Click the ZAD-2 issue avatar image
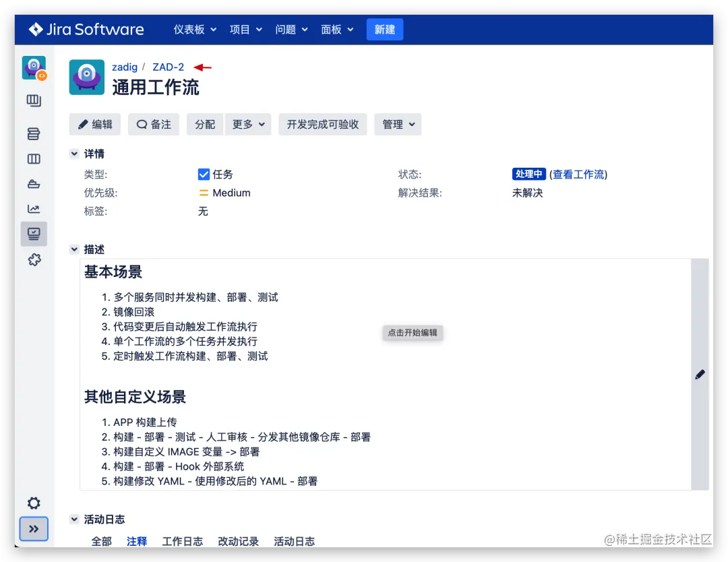 [x=86, y=77]
